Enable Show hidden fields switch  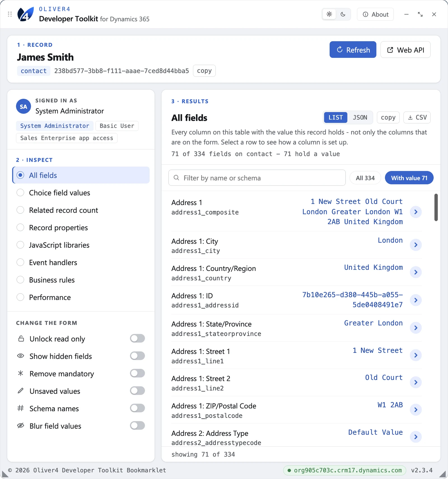[x=137, y=356]
